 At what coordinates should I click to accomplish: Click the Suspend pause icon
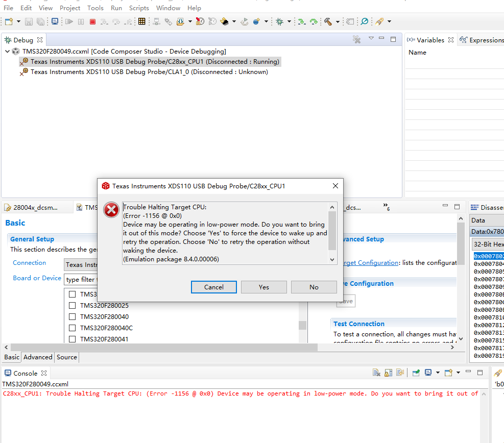point(81,21)
